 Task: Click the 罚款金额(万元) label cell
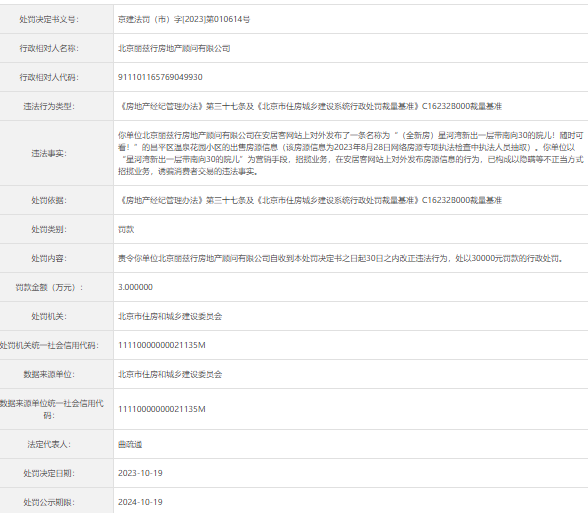57,287
